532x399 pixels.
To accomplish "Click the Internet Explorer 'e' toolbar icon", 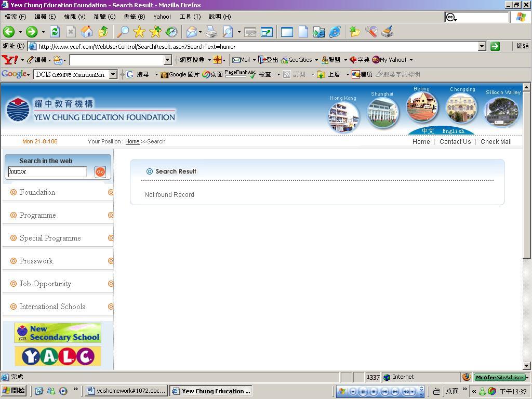I will (335, 32).
